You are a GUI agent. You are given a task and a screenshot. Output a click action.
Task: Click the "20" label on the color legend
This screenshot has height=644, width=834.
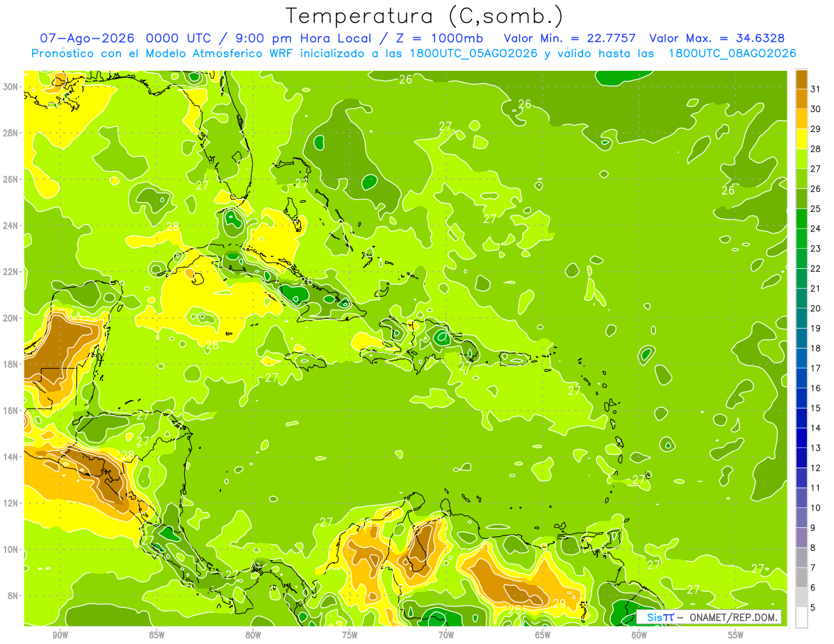816,308
